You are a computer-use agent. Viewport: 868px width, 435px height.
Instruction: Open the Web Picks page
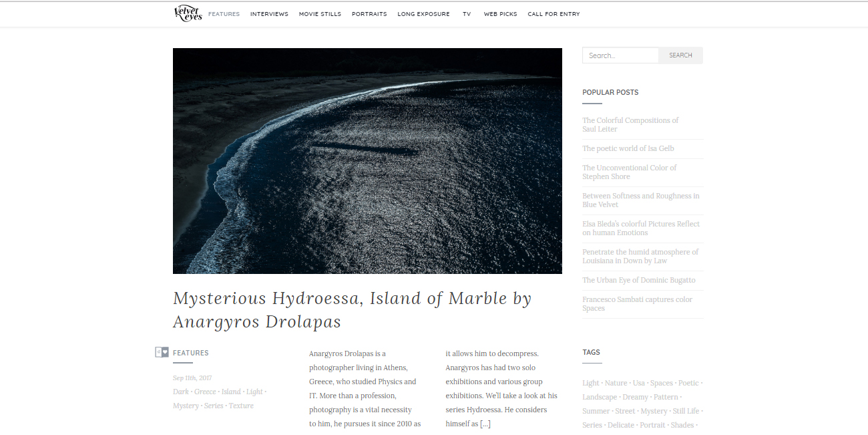click(500, 14)
